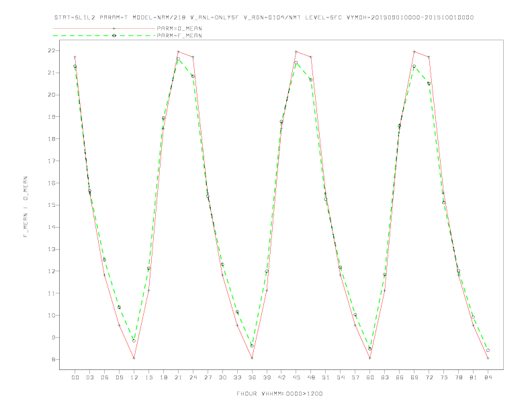Click the circle marker on green legend line
Screen dimensions: 532x411
tap(114, 36)
